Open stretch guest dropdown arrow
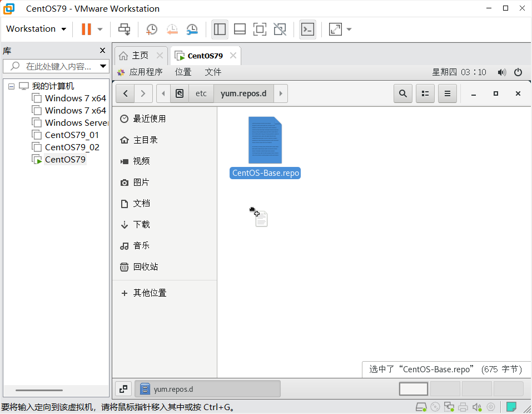Image resolution: width=532 pixels, height=414 pixels. tap(349, 29)
